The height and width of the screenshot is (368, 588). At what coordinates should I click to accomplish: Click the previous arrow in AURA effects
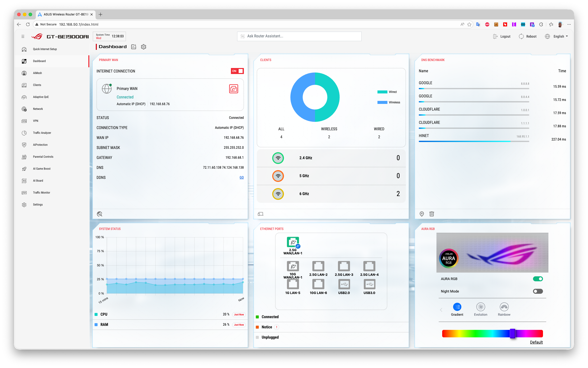[441, 310]
